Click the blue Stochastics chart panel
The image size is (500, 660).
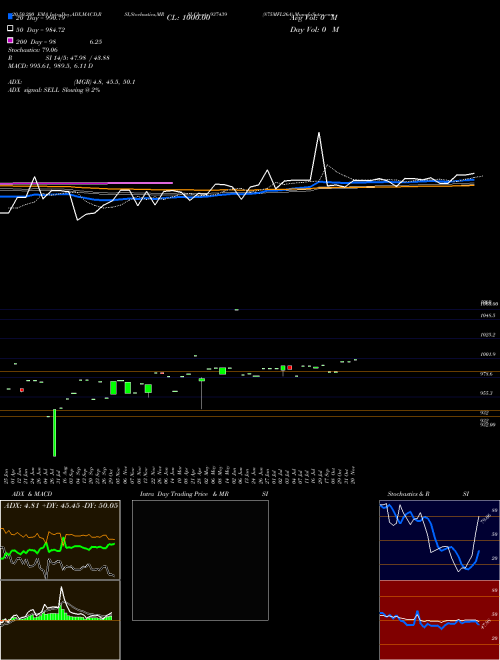pos(439,540)
